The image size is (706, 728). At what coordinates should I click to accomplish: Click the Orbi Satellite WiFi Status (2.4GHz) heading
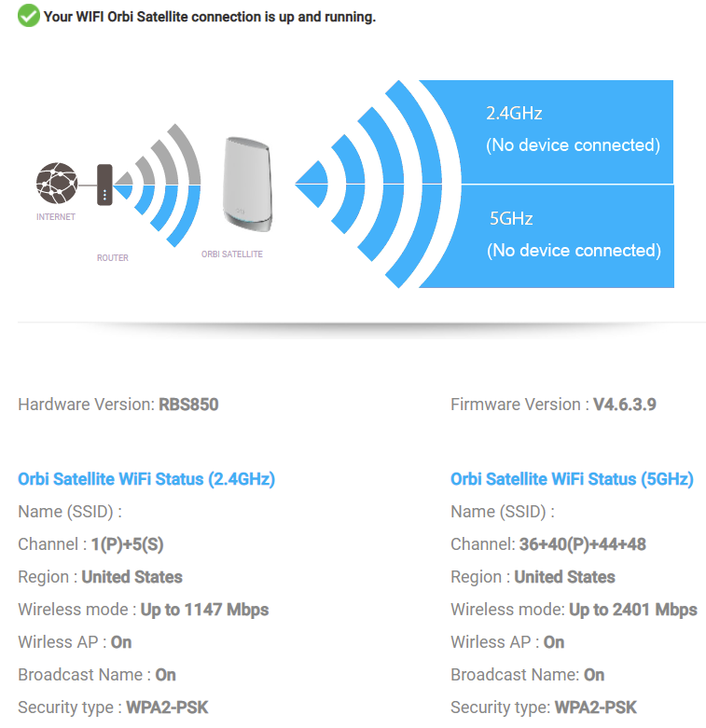[146, 479]
